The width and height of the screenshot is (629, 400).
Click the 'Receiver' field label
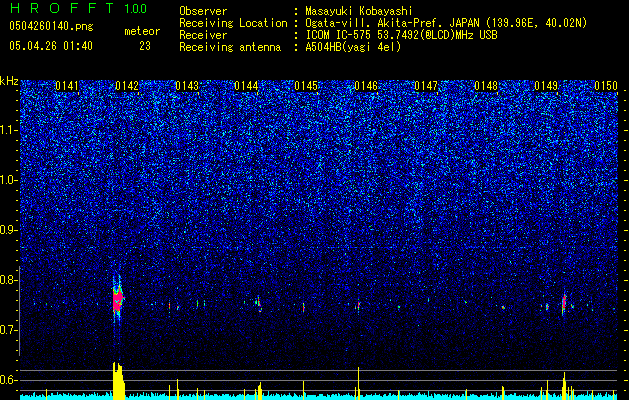203,35
